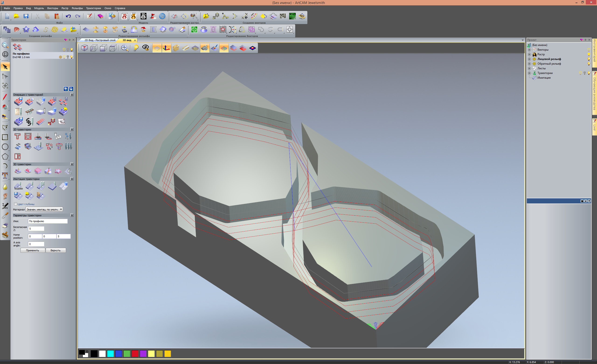Select the rectangle drawing tool
Image resolution: width=597 pixels, height=364 pixels.
[x=5, y=137]
